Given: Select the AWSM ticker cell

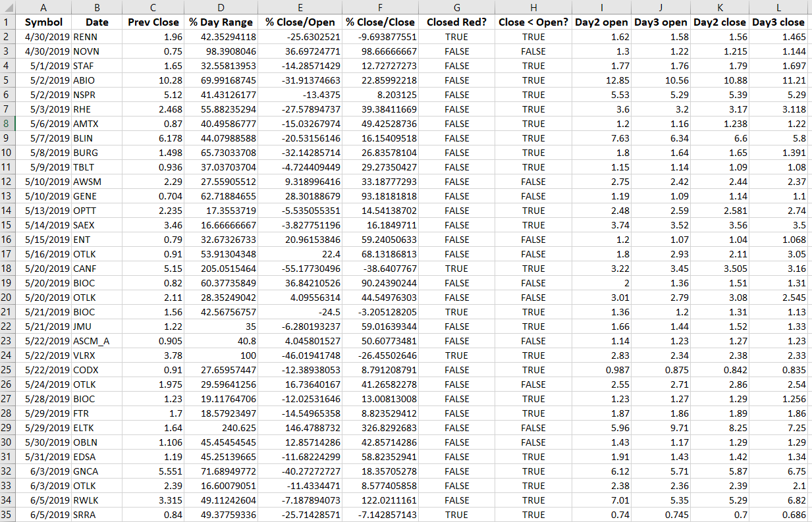Looking at the screenshot, I should click(x=96, y=182).
